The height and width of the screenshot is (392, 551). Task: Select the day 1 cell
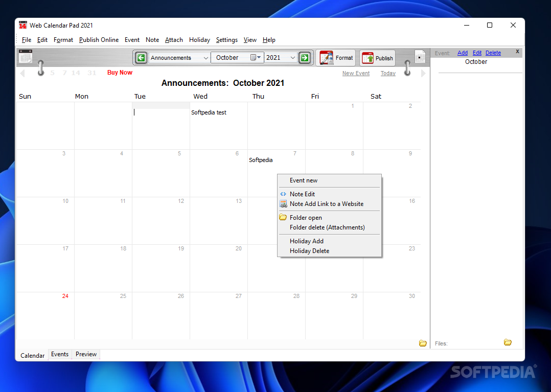(334, 125)
